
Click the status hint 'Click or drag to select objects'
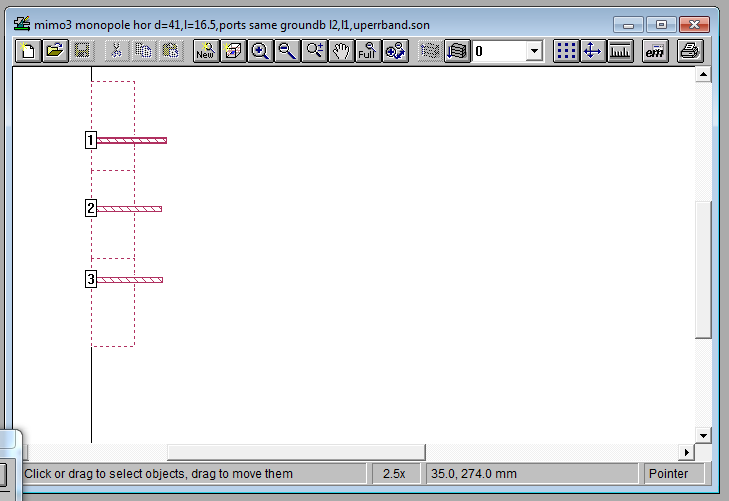click(159, 474)
